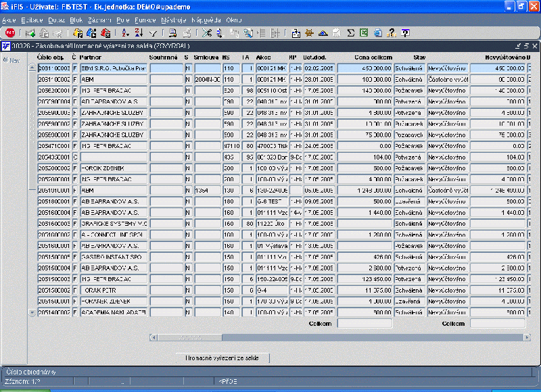Click the filter funnel icon

click(x=153, y=33)
